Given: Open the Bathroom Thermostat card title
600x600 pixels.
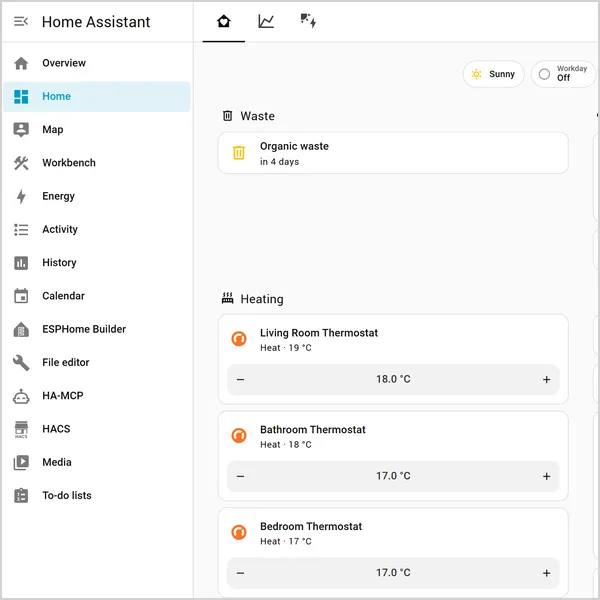Looking at the screenshot, I should [313, 430].
